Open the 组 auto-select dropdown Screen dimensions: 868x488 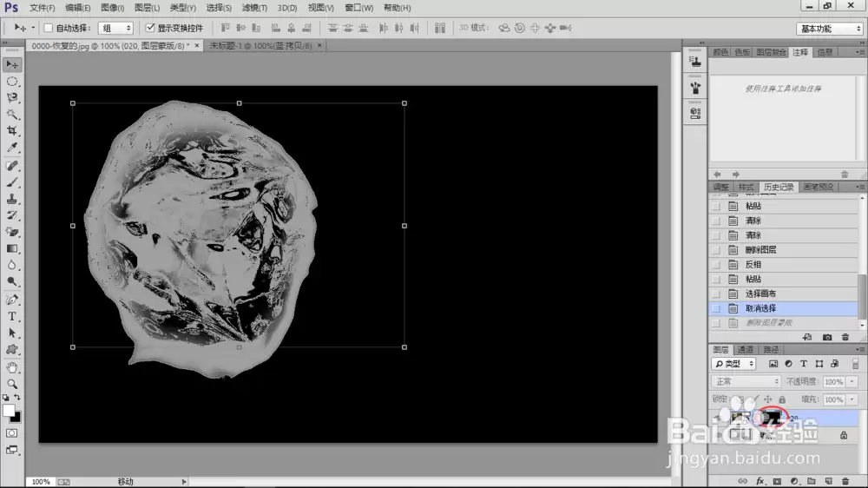115,28
